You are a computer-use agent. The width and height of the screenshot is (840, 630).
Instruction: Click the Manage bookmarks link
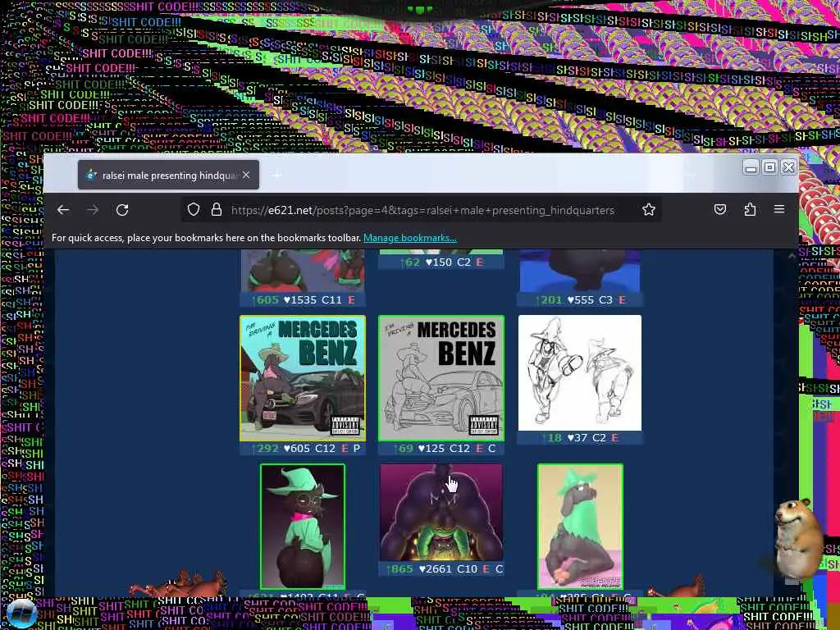click(410, 238)
